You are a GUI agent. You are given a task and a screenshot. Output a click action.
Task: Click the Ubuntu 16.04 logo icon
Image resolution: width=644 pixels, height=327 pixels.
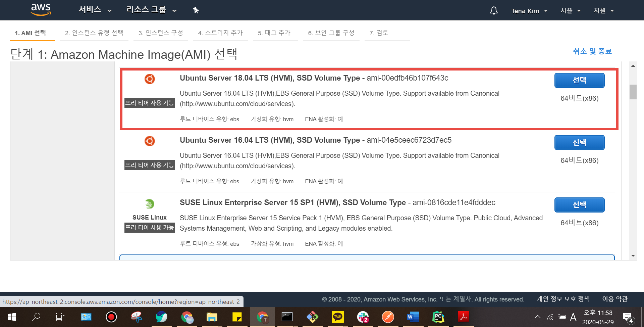(150, 141)
